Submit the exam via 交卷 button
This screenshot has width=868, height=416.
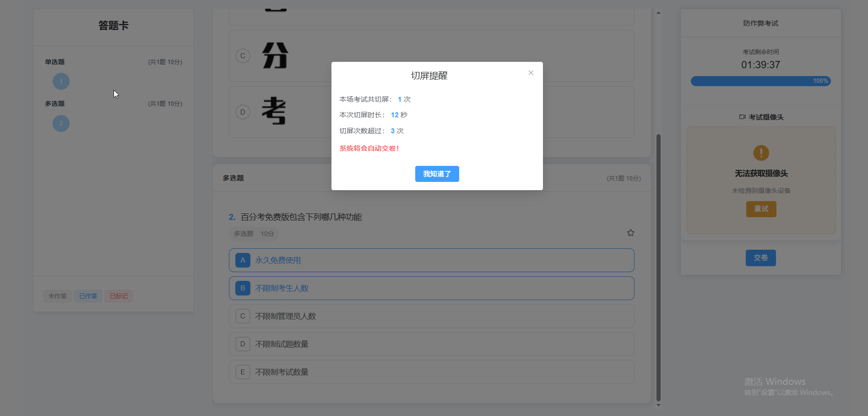pos(760,258)
